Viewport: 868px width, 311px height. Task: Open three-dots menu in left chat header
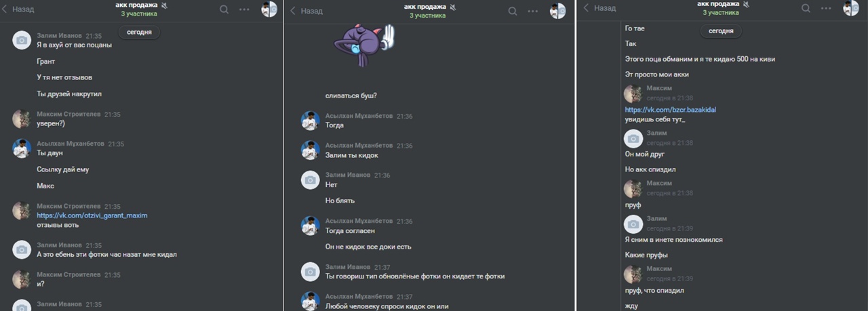click(x=245, y=9)
